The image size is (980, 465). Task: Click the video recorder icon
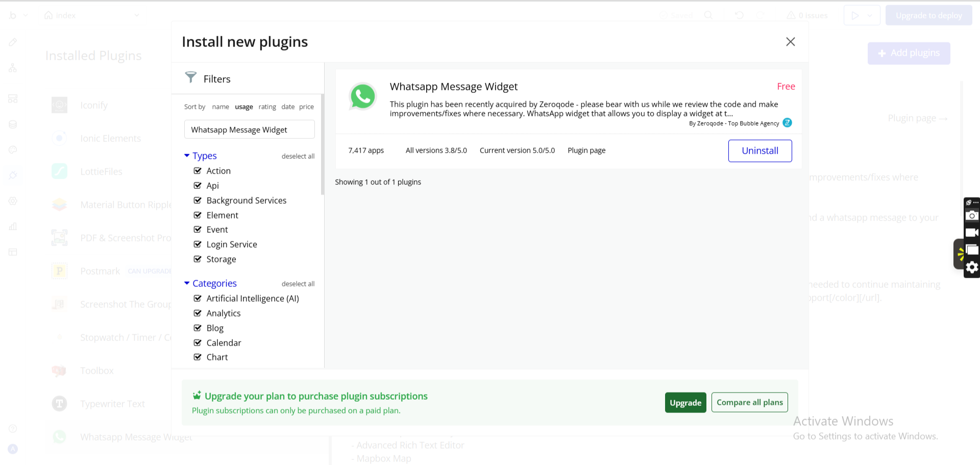point(972,233)
